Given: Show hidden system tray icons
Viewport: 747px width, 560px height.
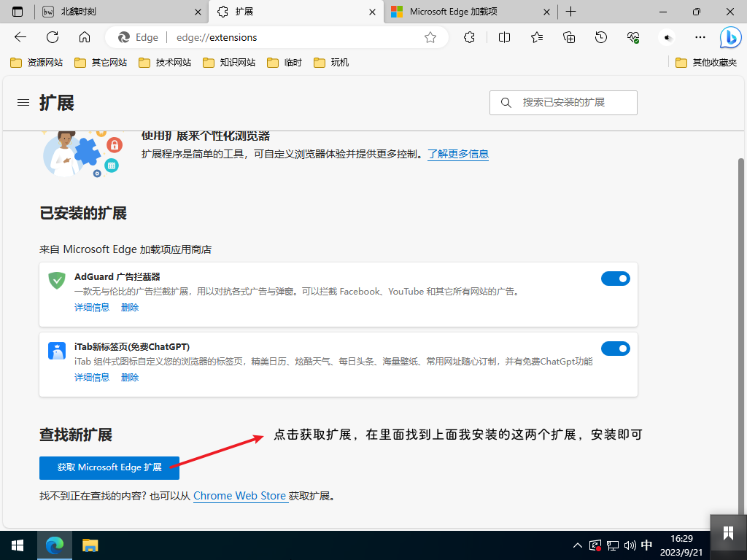Looking at the screenshot, I should (578, 545).
